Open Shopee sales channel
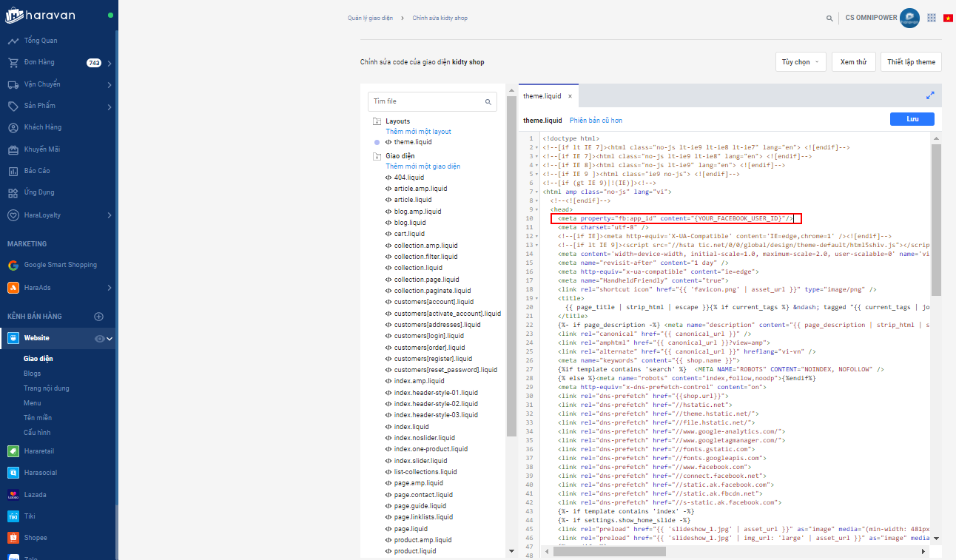The height and width of the screenshot is (560, 956). [35, 538]
